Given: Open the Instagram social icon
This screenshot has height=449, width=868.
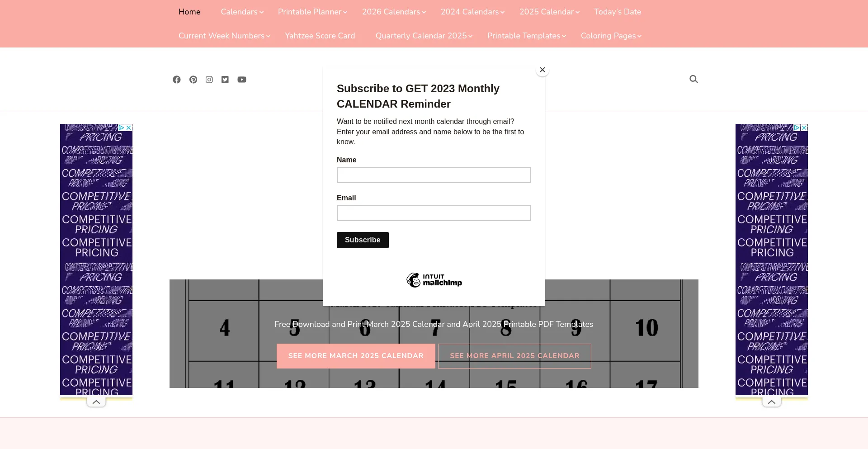Looking at the screenshot, I should pos(209,80).
